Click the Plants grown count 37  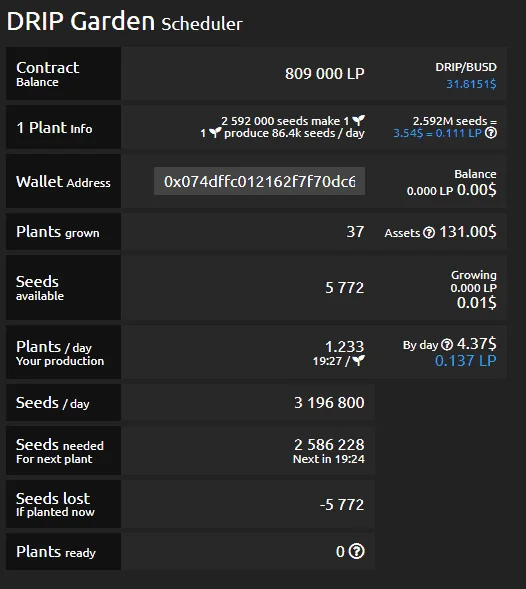(355, 232)
